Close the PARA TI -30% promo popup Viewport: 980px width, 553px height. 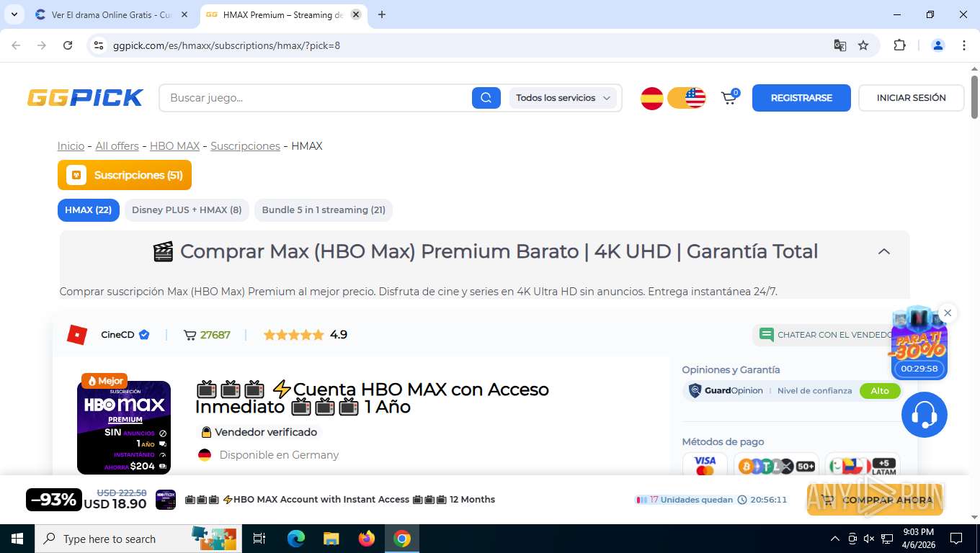point(948,313)
